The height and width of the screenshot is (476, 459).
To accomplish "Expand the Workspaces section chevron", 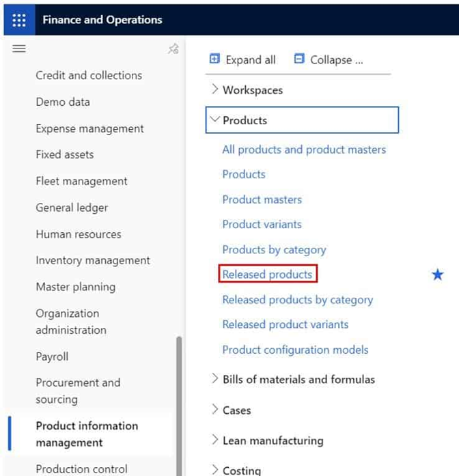I will point(214,89).
